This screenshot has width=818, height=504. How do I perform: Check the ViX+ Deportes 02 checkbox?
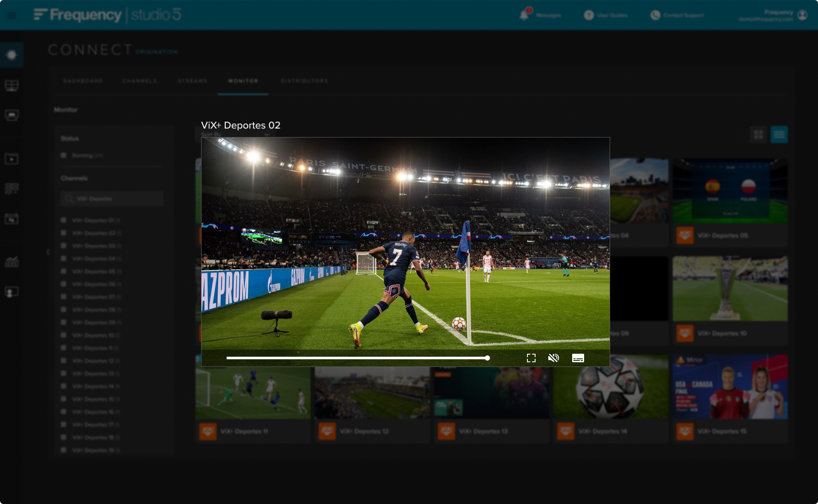tap(63, 233)
